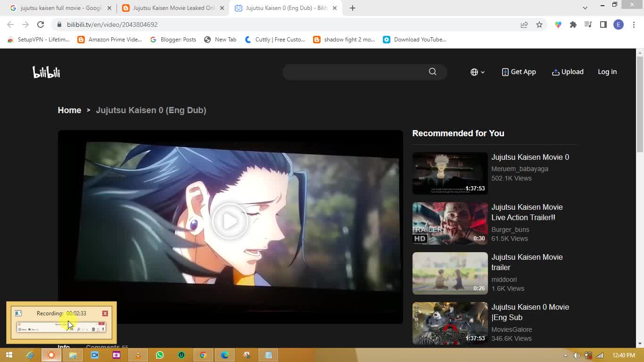Open Zoom from the taskbar
This screenshot has height=362, width=644.
point(95,355)
